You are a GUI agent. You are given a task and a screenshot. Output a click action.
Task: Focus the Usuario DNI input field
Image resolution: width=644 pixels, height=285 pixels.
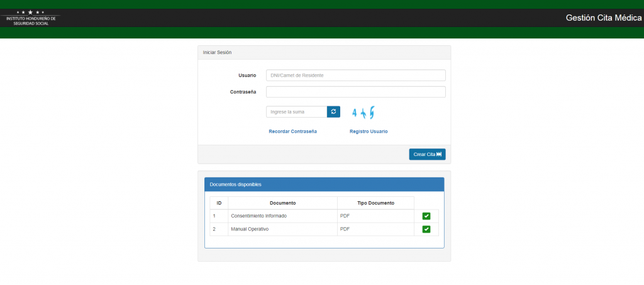tap(355, 75)
